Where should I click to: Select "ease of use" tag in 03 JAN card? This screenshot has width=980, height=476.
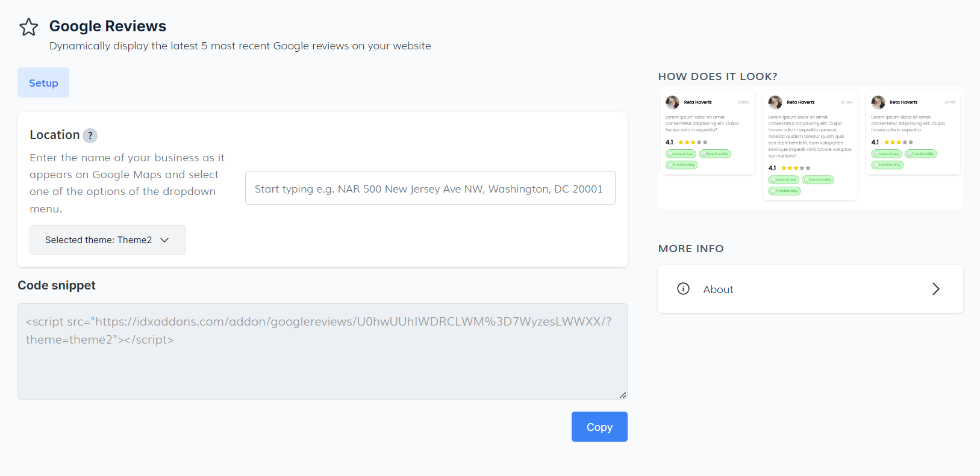[784, 179]
